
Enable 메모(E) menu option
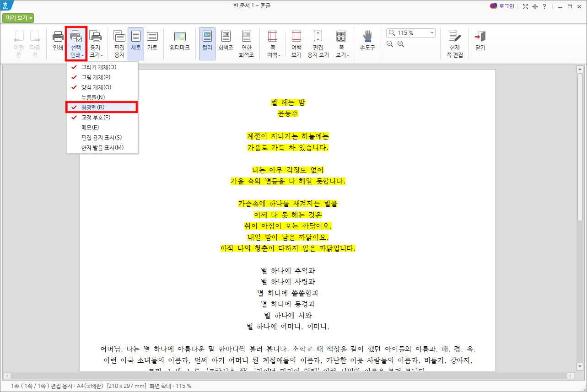(102, 128)
